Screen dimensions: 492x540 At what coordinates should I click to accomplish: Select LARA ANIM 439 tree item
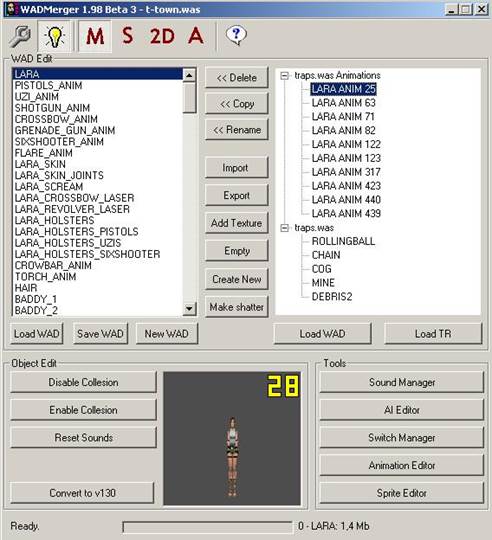pyautogui.click(x=346, y=214)
